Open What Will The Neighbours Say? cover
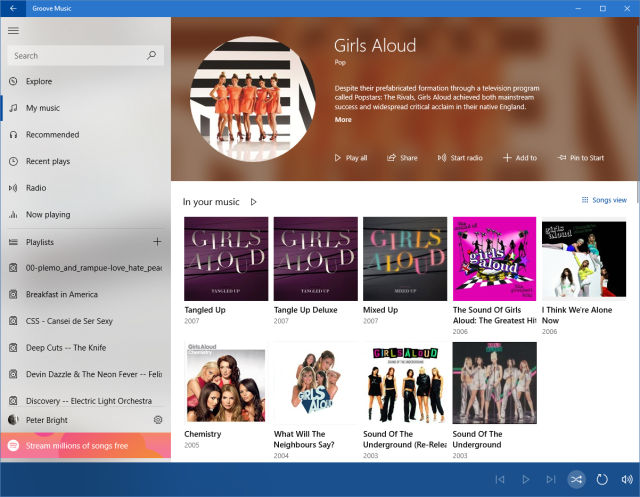This screenshot has width=640, height=497. tap(316, 383)
